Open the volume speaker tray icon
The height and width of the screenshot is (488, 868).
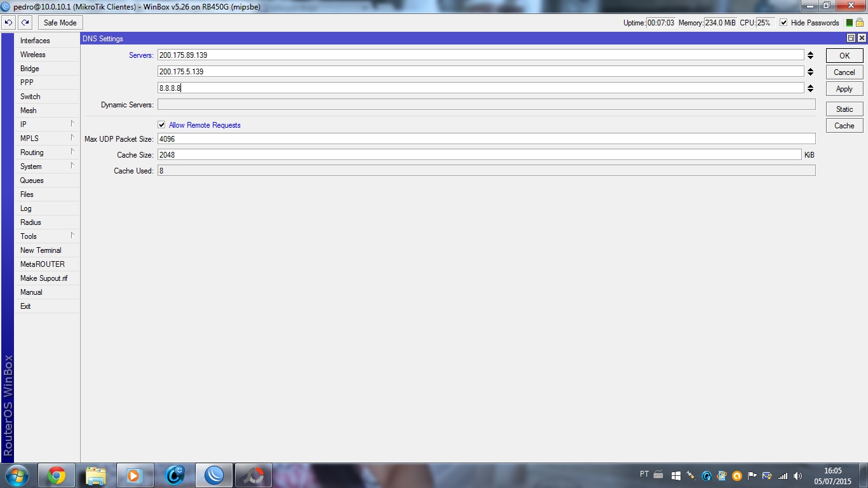[x=797, y=475]
